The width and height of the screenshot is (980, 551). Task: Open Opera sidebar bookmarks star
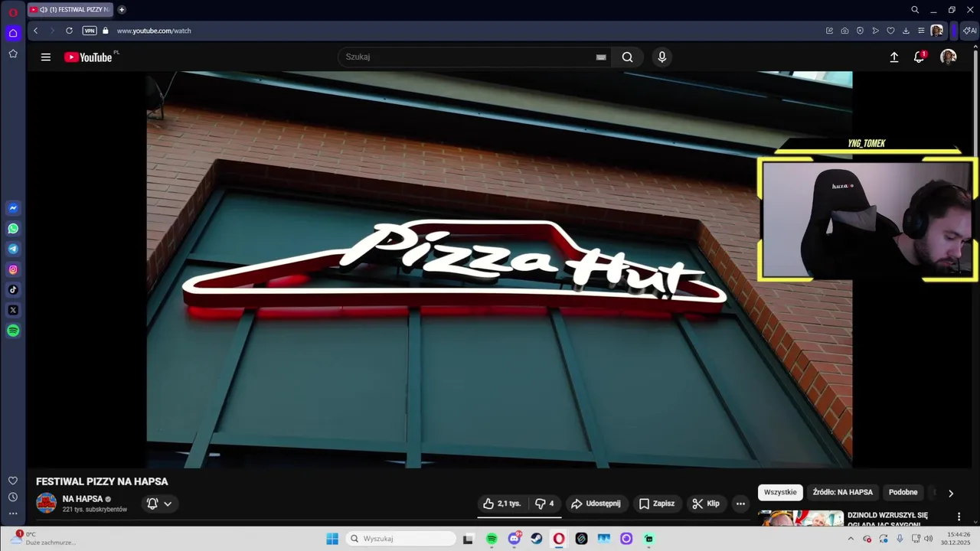pyautogui.click(x=13, y=54)
